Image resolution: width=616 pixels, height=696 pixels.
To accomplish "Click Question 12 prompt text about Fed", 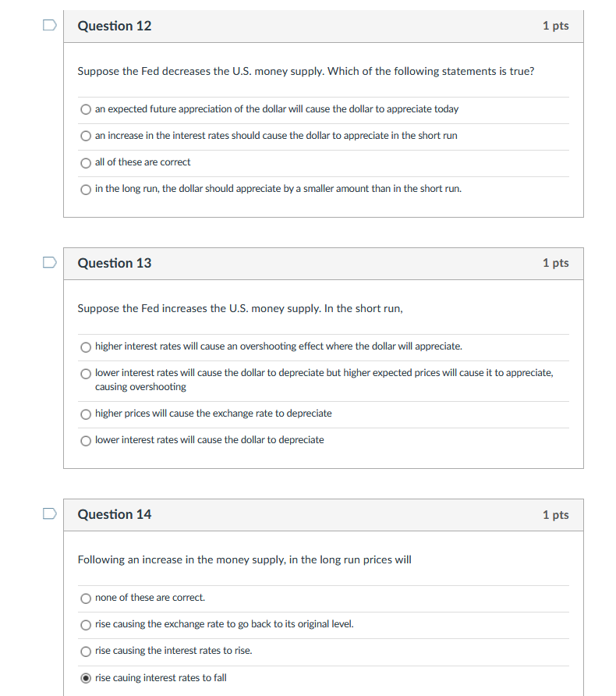I will point(306,72).
